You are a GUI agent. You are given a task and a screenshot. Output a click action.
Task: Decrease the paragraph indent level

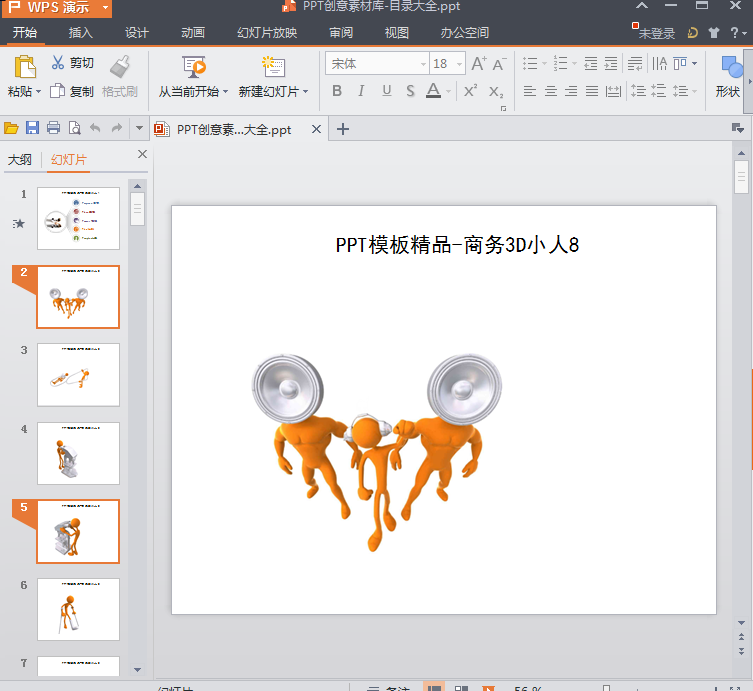(x=591, y=63)
